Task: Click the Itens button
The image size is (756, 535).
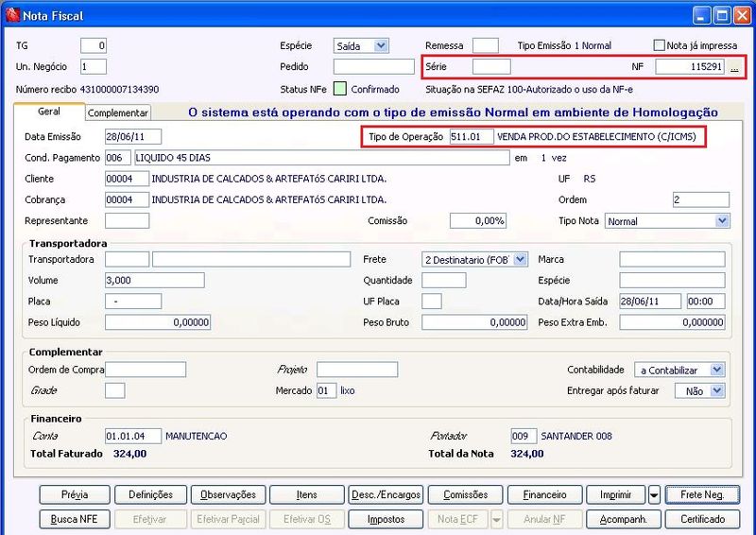Action: tap(306, 495)
